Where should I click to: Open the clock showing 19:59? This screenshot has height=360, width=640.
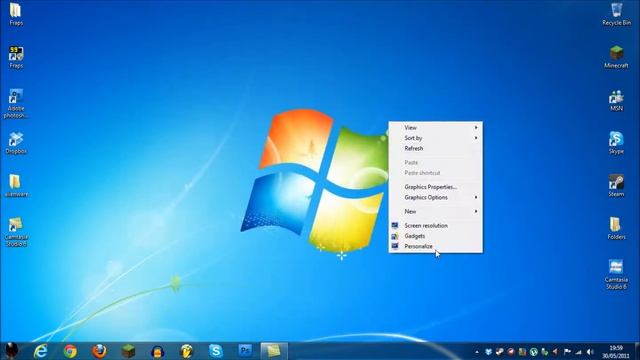point(616,352)
